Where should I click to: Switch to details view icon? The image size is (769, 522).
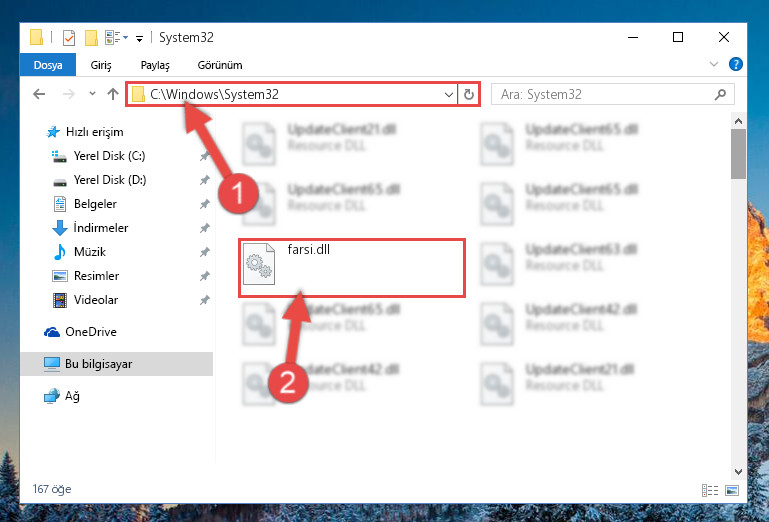(x=710, y=490)
